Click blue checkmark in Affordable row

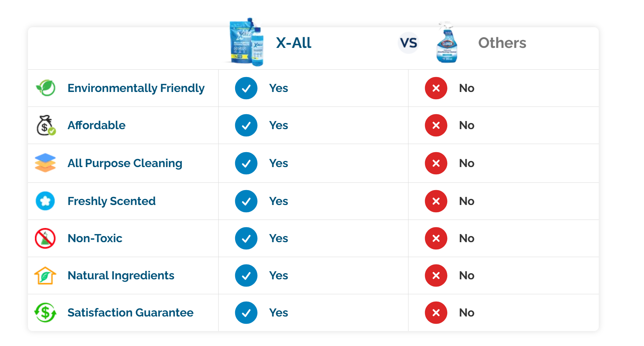coord(246,125)
